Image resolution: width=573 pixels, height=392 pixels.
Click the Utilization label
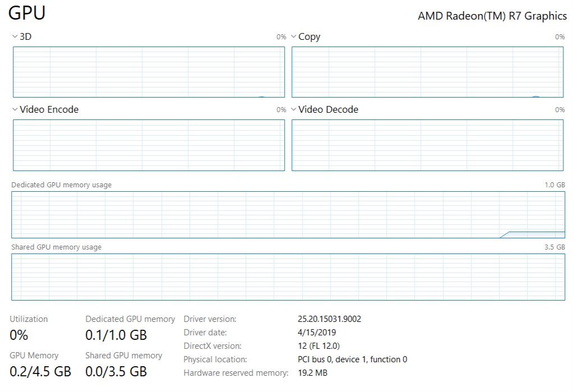[x=29, y=319]
